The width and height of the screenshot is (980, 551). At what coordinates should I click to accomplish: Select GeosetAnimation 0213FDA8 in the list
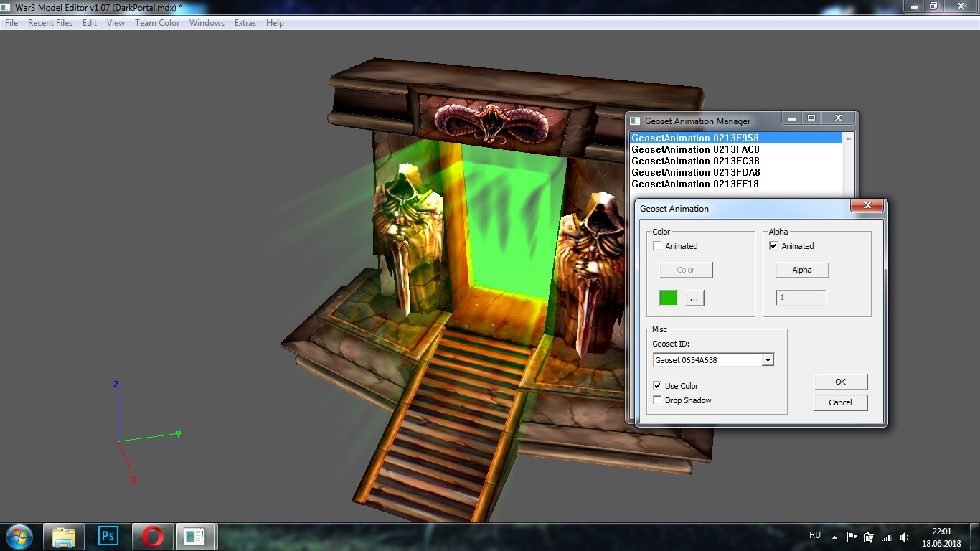(736, 172)
